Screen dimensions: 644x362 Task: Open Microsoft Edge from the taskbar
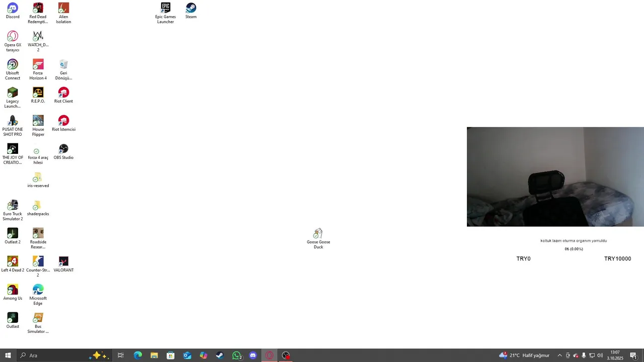(137, 355)
